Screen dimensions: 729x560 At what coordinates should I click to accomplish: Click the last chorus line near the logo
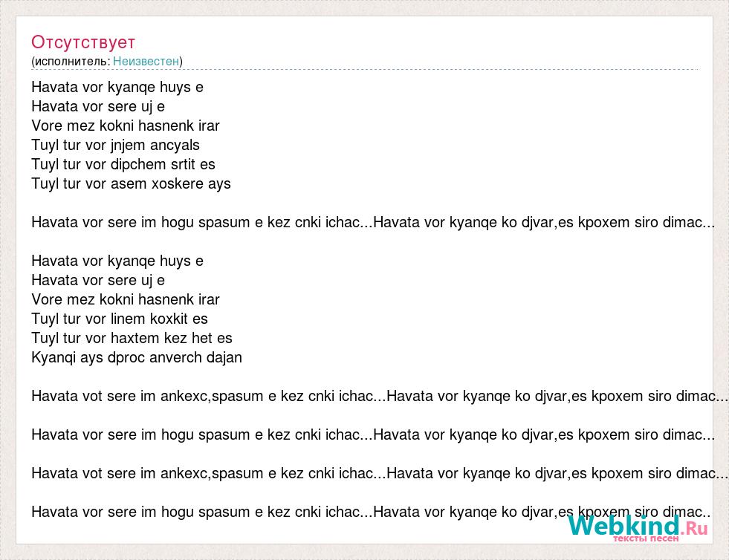click(x=371, y=512)
